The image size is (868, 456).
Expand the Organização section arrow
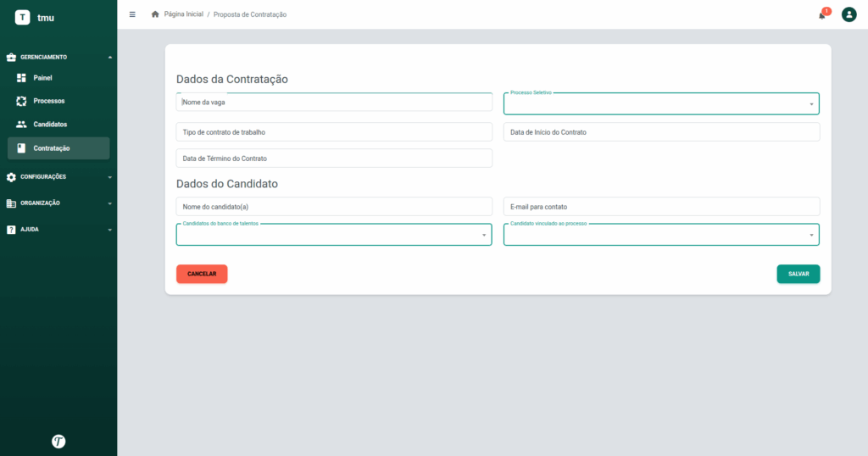click(x=109, y=203)
